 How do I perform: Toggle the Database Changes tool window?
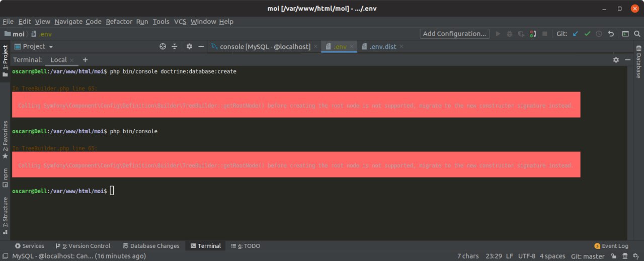click(150, 246)
